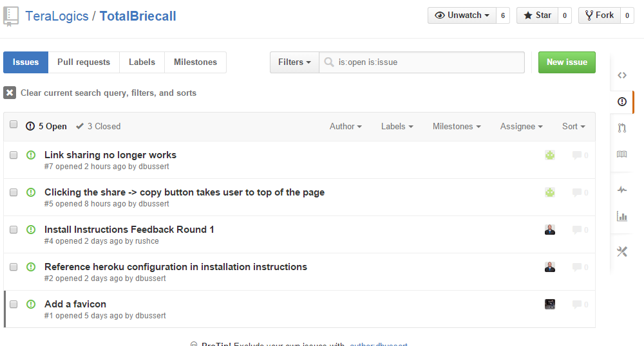Click assignee avatar on Reference heroku configuration issue

[x=550, y=267]
